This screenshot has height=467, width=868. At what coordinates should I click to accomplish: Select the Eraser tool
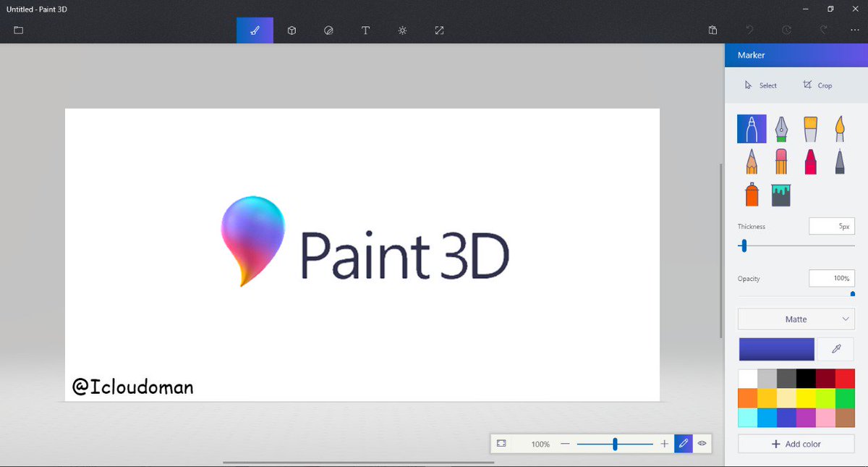[x=781, y=161]
